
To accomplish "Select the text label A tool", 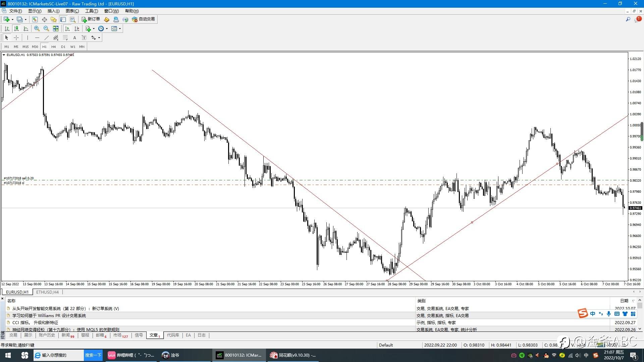I will point(74,38).
